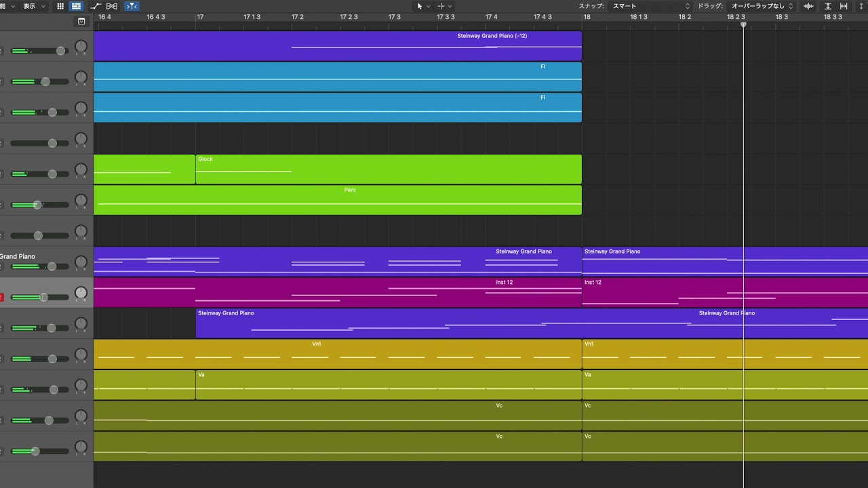Open the partially visible 機能 menu

(5, 6)
